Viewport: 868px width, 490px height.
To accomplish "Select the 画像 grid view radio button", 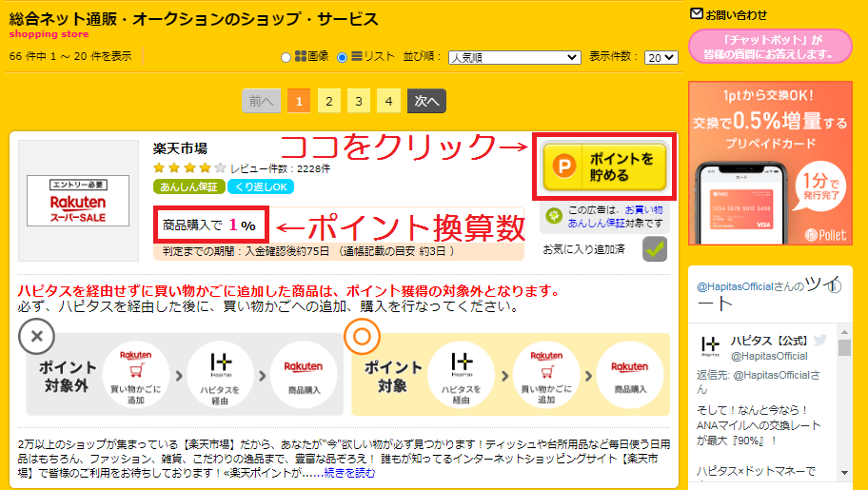I will 286,58.
